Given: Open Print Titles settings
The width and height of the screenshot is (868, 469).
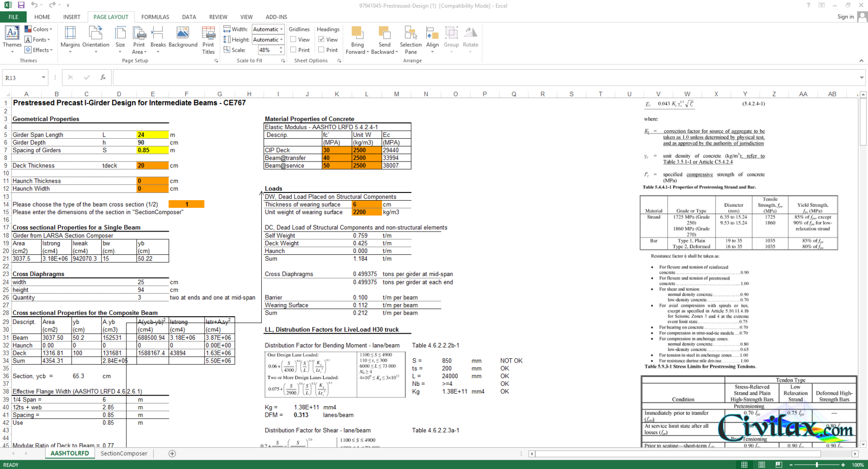Looking at the screenshot, I should (x=209, y=40).
